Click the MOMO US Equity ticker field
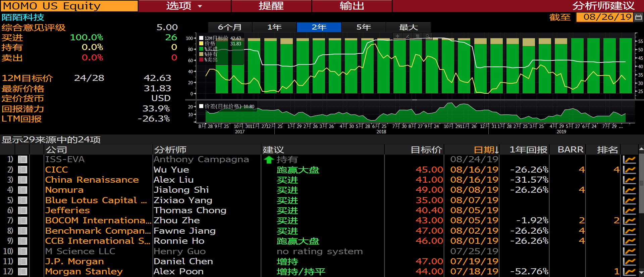 (x=69, y=6)
